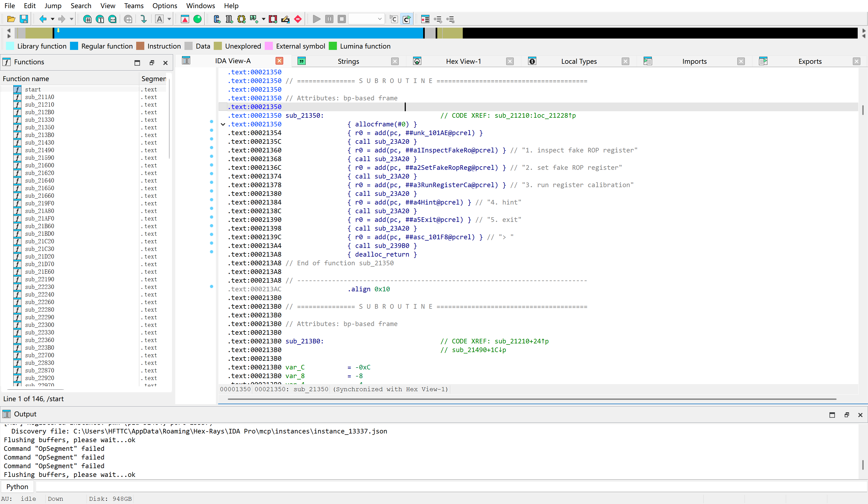Close the Strings tab

pyautogui.click(x=395, y=61)
